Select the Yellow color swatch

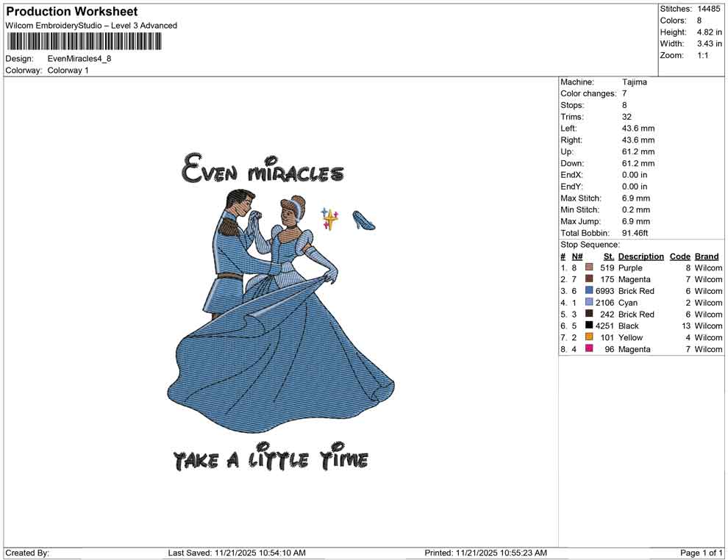tap(589, 337)
